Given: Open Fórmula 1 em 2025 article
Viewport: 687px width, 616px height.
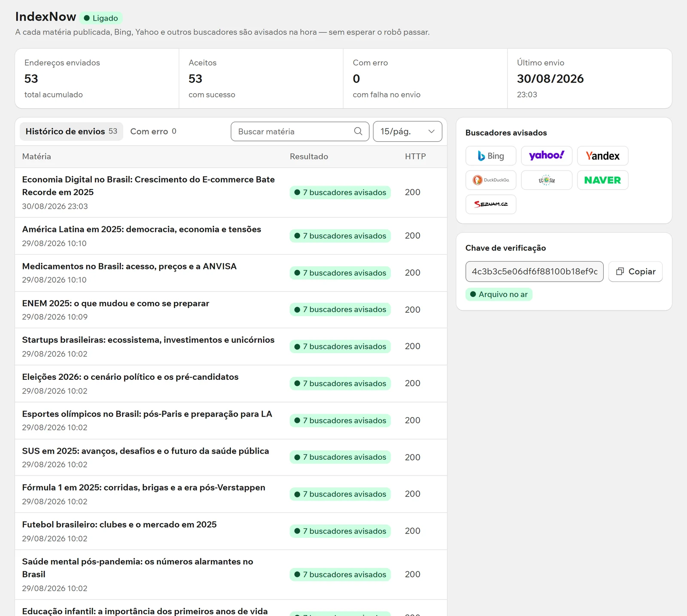Looking at the screenshot, I should (144, 488).
